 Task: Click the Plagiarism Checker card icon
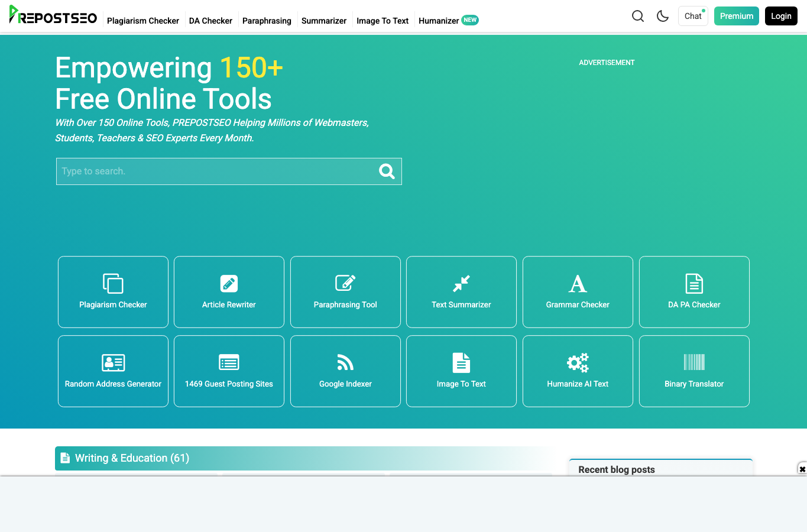coord(113,284)
